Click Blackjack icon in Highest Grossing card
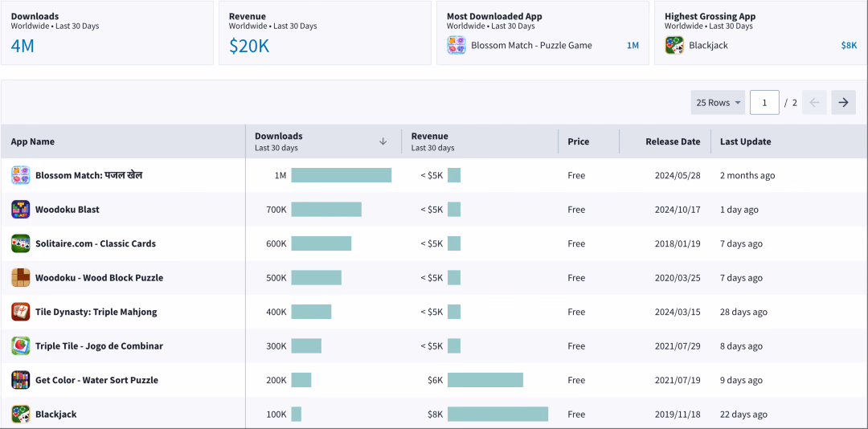The height and width of the screenshot is (429, 868). click(674, 46)
